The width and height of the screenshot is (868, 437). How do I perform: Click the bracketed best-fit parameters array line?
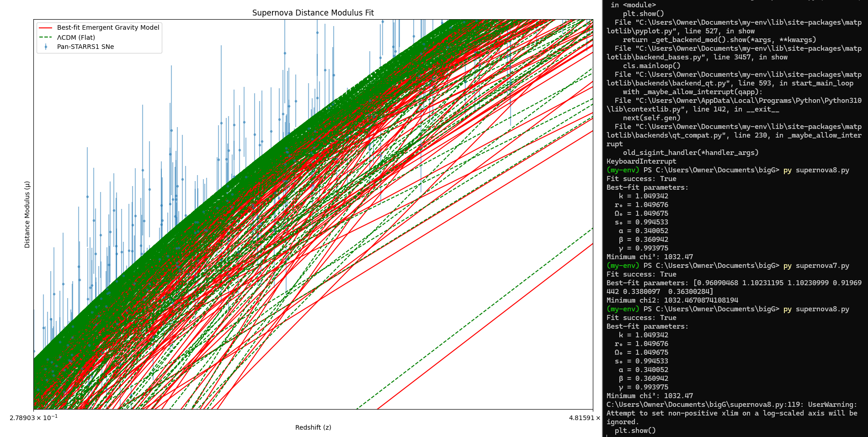point(734,287)
